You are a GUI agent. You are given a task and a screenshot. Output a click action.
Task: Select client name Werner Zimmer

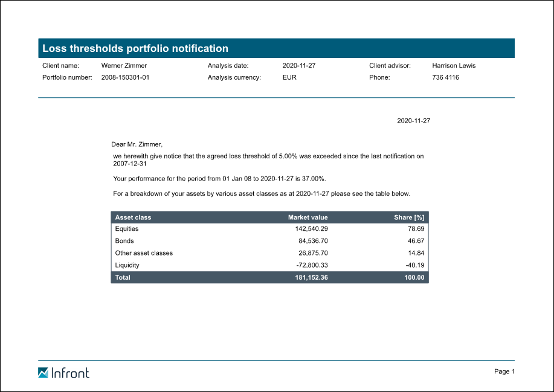[x=124, y=65]
